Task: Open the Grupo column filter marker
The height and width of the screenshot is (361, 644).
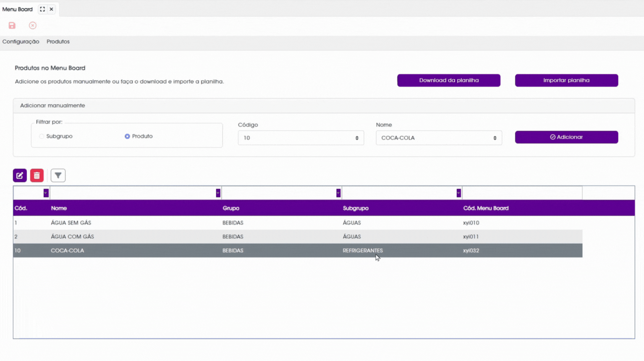Action: (x=338, y=193)
